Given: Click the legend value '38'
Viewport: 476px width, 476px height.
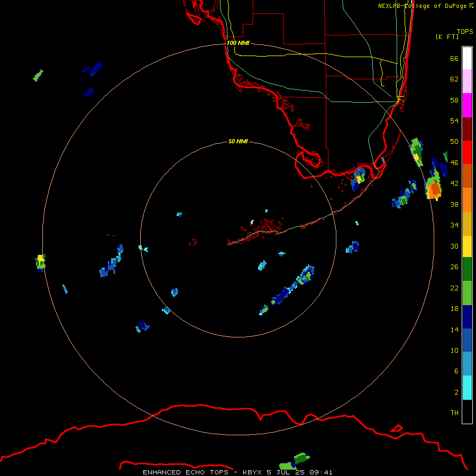Looking at the screenshot, I should (x=454, y=204).
